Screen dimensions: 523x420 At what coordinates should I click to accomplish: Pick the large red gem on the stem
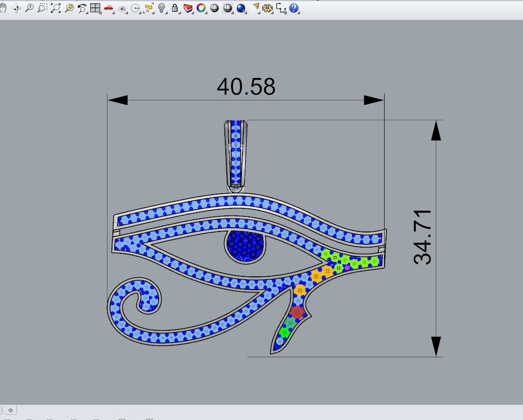tap(297, 312)
